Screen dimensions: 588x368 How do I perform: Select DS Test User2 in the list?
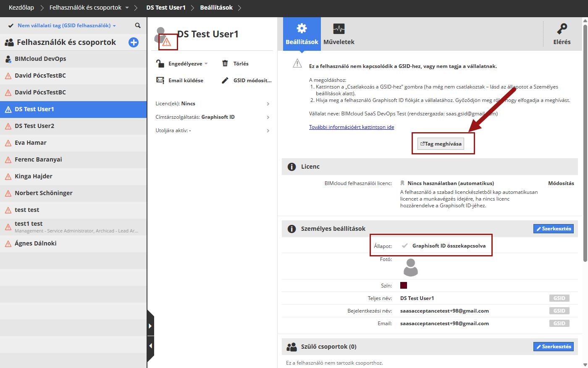pyautogui.click(x=73, y=126)
